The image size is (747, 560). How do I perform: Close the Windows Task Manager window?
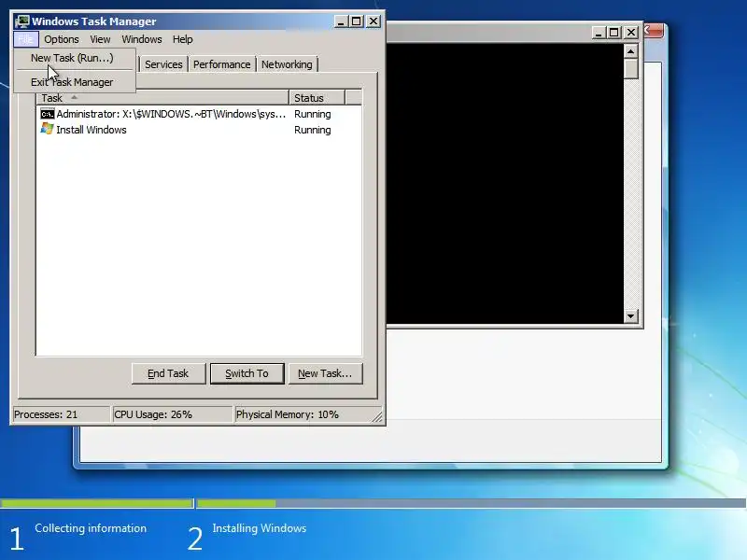(373, 21)
